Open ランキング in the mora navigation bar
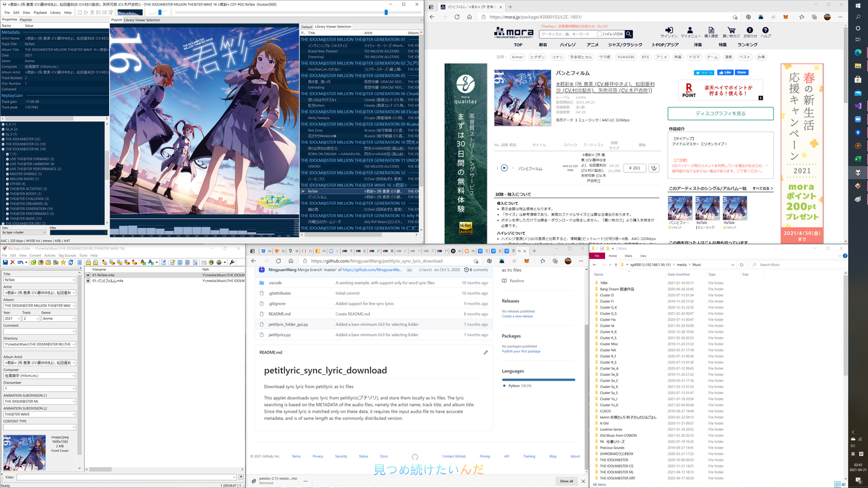The height and width of the screenshot is (488, 868). (x=747, y=45)
